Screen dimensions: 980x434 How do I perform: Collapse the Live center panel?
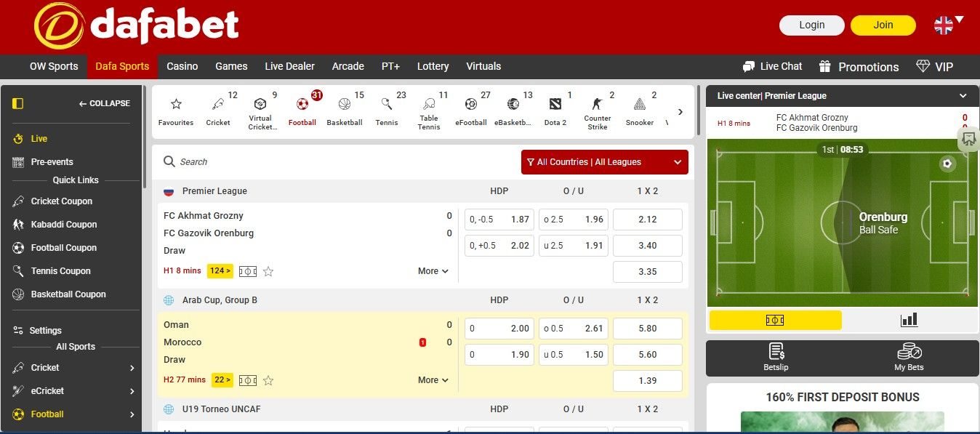click(x=963, y=95)
